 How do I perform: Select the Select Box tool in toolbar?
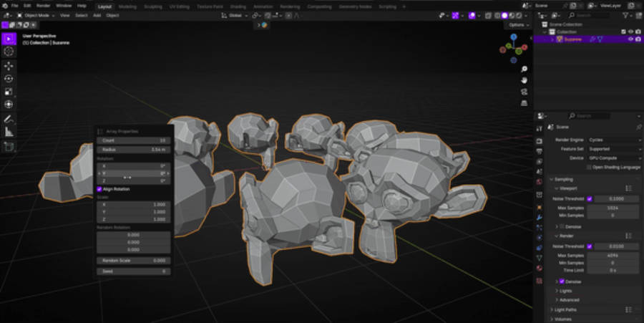pyautogui.click(x=9, y=39)
